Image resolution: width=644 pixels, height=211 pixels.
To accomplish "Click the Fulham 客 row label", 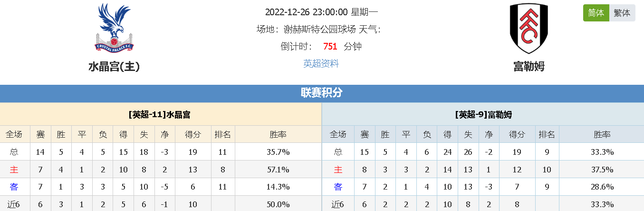I will pos(338,187).
